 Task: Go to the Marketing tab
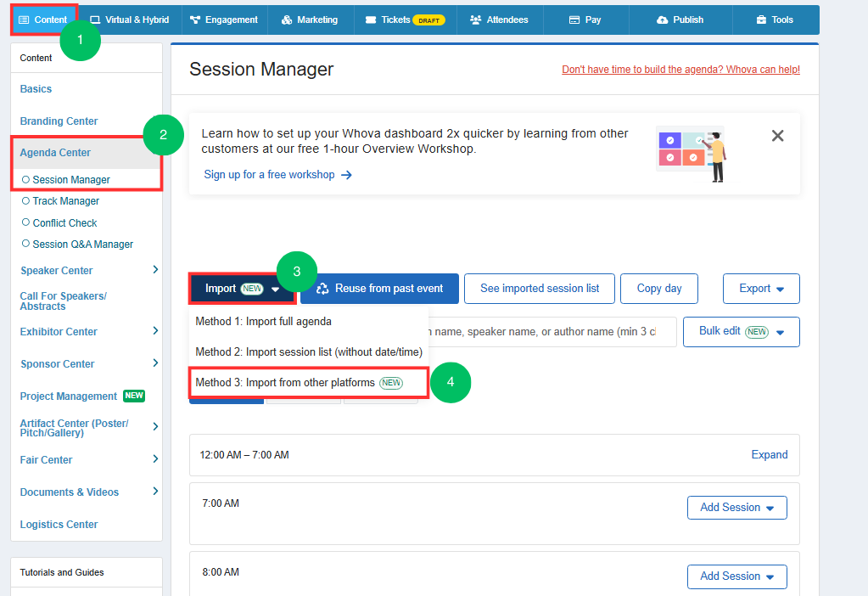coord(310,20)
